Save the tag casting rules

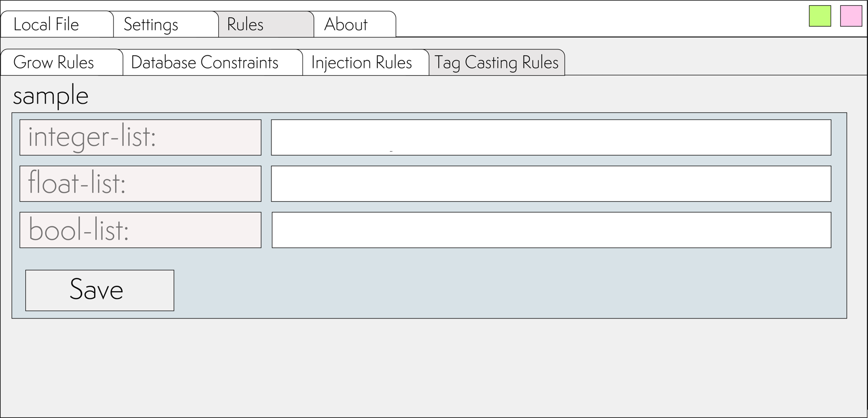point(99,291)
